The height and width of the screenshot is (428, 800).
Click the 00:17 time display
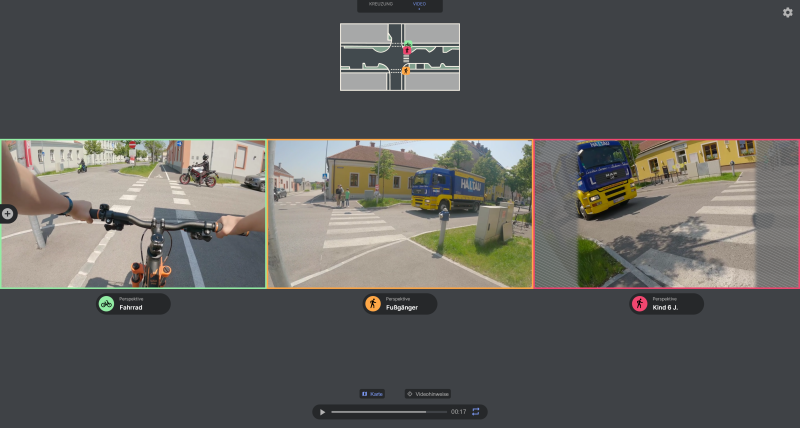[x=458, y=412]
